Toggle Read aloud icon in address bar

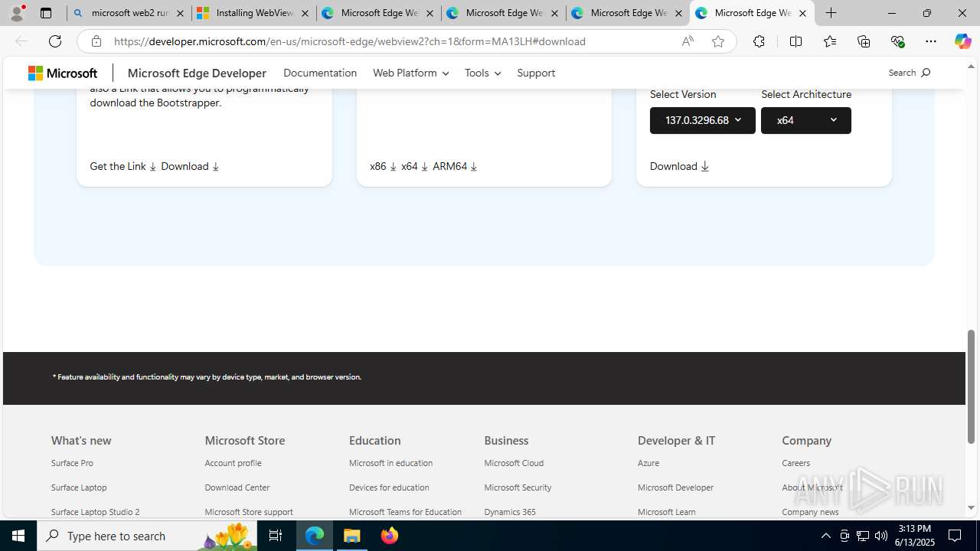(x=688, y=41)
